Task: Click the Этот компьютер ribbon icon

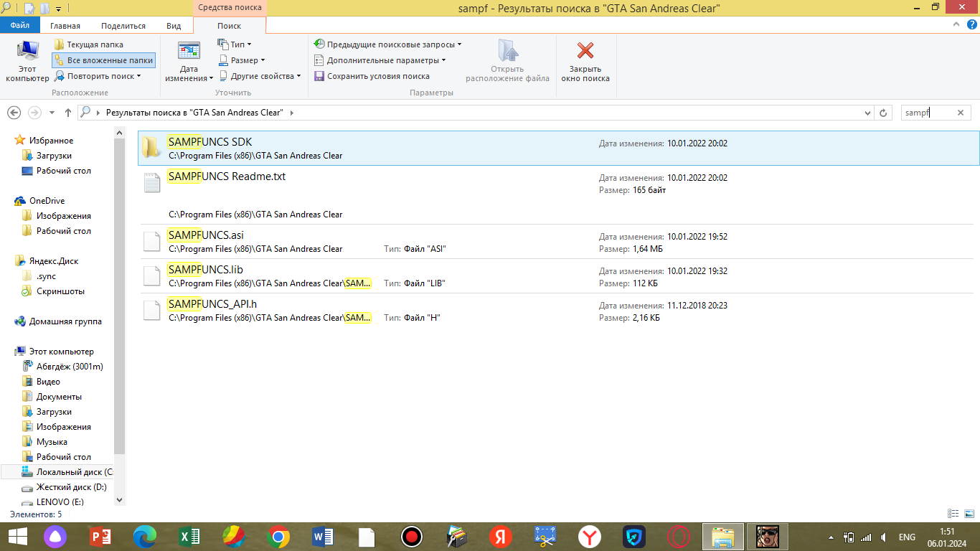Action: [27, 62]
